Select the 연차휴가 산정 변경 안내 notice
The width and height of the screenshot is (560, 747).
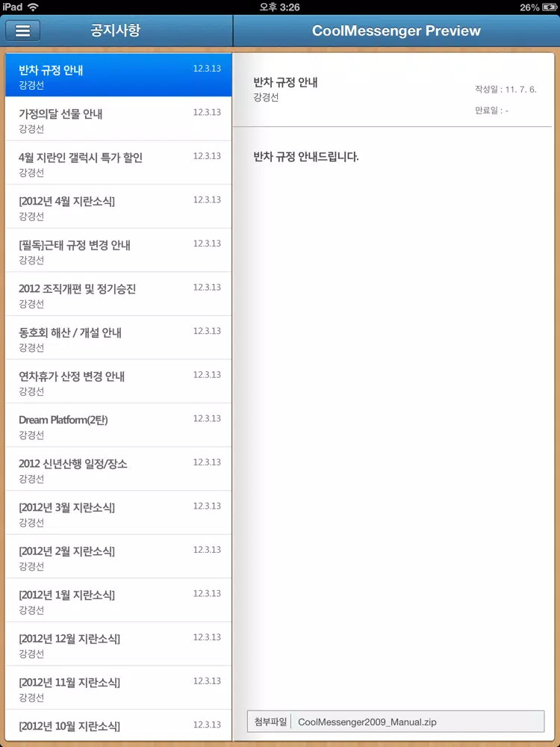[119, 382]
